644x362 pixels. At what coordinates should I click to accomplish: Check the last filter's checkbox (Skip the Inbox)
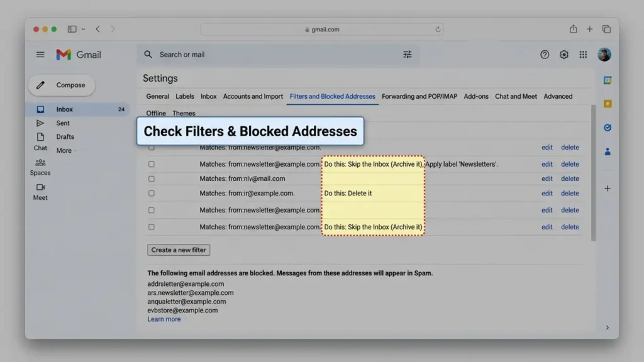[152, 227]
